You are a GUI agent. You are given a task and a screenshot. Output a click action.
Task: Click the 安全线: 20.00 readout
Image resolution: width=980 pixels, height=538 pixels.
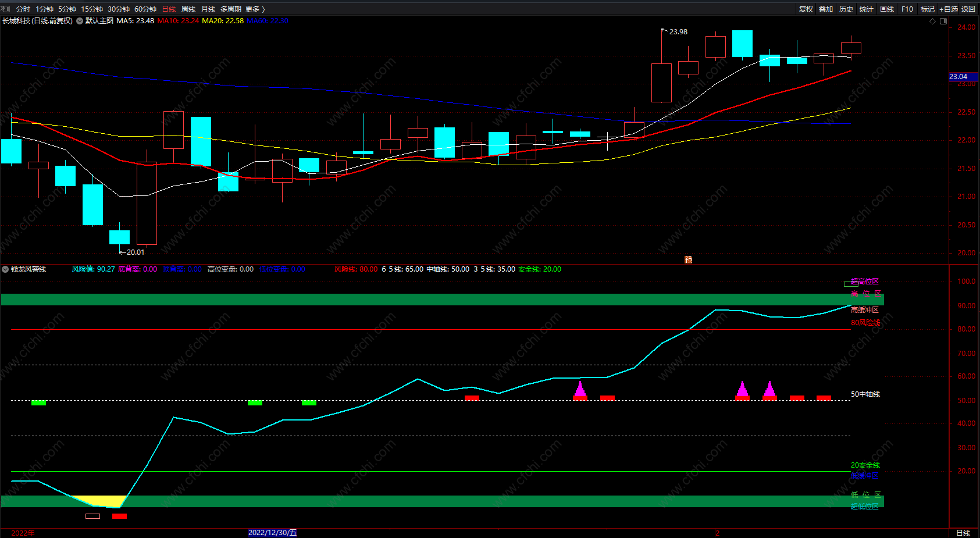click(540, 269)
